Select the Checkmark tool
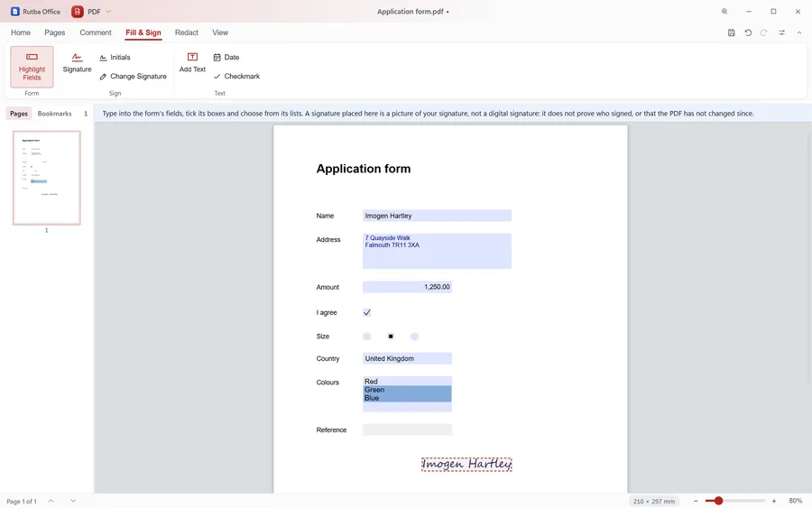Viewport: 812px width, 508px height. [236, 76]
